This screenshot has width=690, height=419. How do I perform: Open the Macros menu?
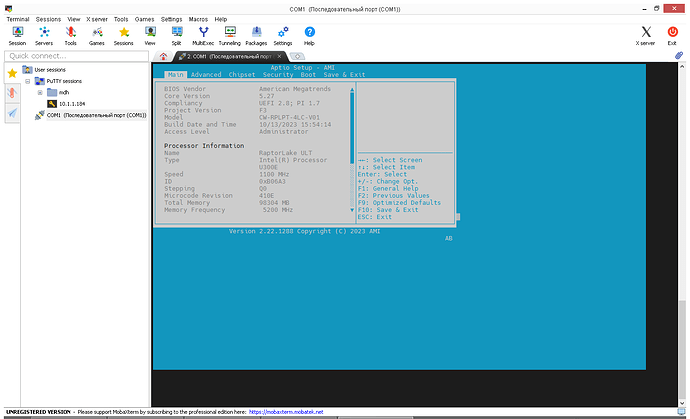click(198, 19)
